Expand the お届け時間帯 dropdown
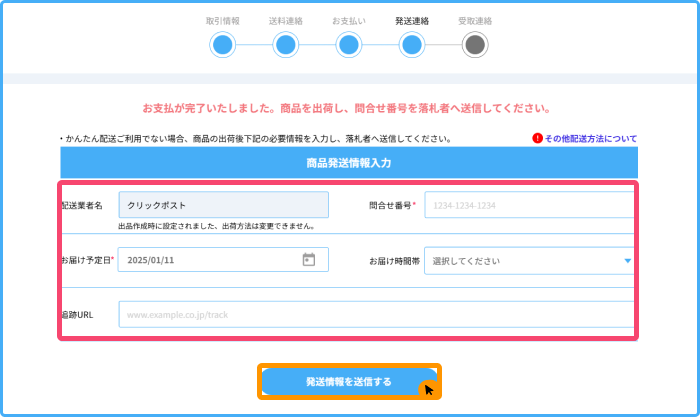The width and height of the screenshot is (700, 417). tap(529, 260)
